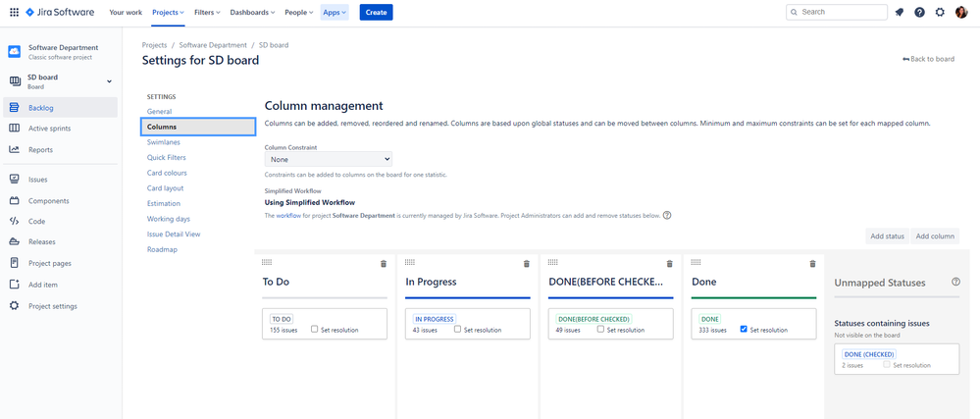Click the In Progress column drag handle
The image size is (980, 419).
click(x=410, y=262)
